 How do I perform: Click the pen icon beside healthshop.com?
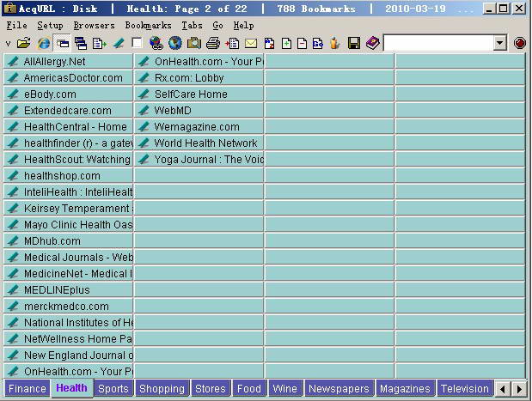[13, 175]
